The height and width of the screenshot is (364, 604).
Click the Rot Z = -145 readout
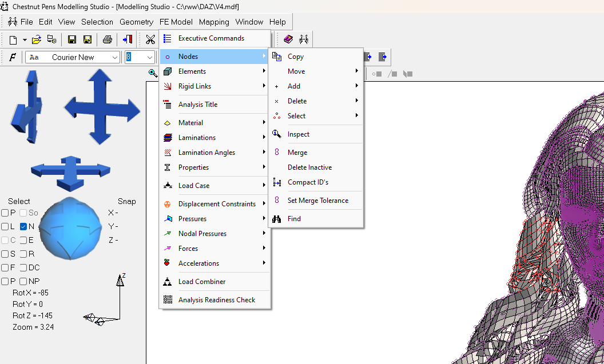(x=33, y=315)
